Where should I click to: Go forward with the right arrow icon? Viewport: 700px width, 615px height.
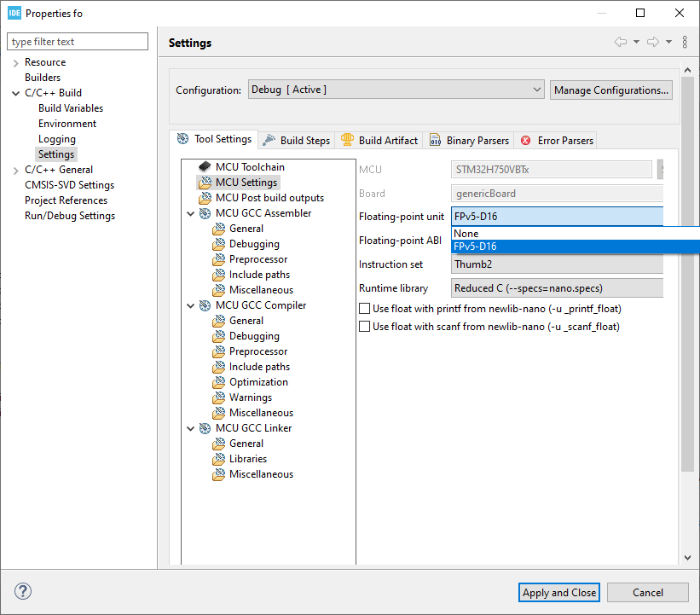click(653, 42)
